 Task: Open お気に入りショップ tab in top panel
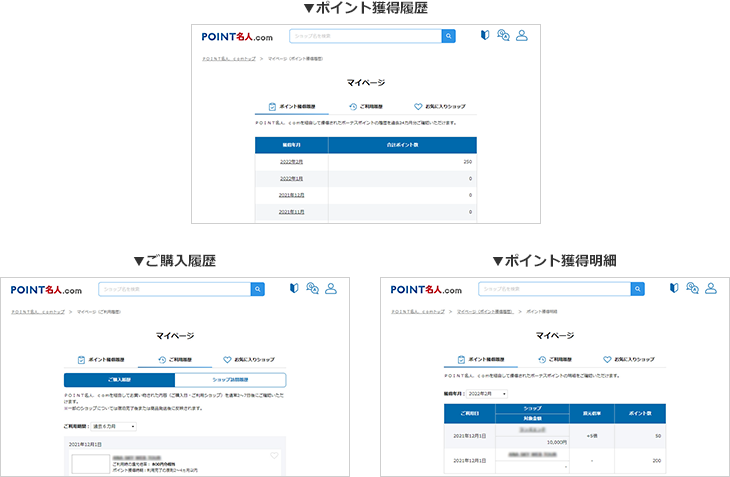(x=439, y=106)
